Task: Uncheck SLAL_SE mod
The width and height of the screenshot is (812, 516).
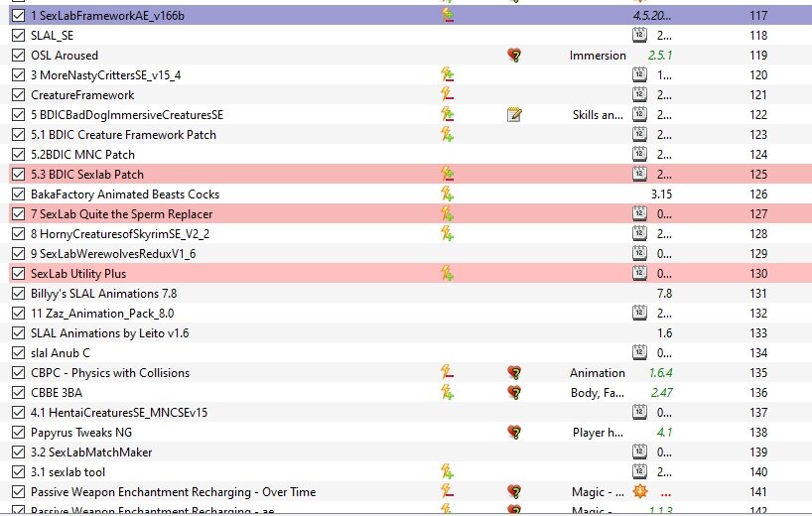Action: [x=18, y=35]
